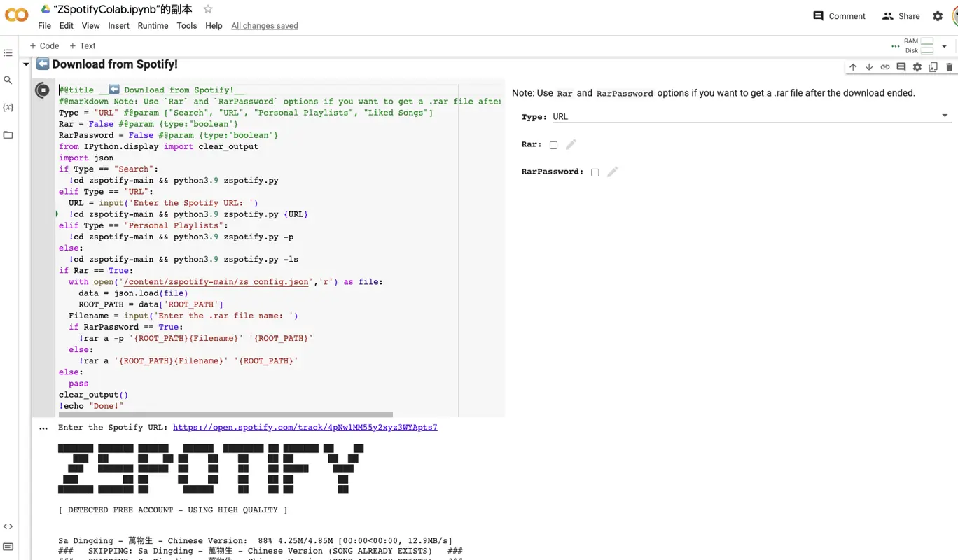Enable the Rar checkbox
Image resolution: width=958 pixels, height=560 pixels.
click(553, 145)
